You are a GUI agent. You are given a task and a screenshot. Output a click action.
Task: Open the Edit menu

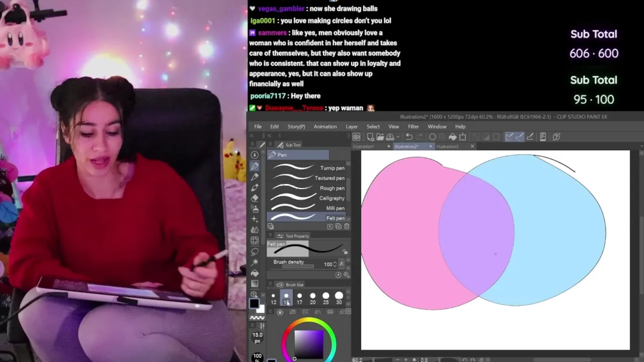[274, 127]
